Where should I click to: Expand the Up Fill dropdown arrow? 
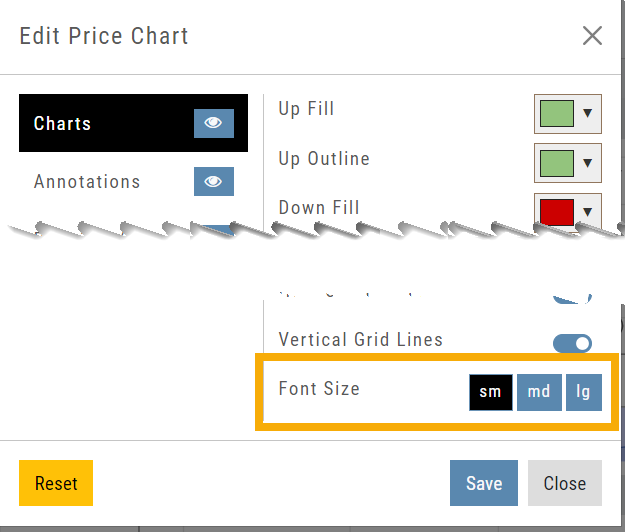[x=588, y=113]
